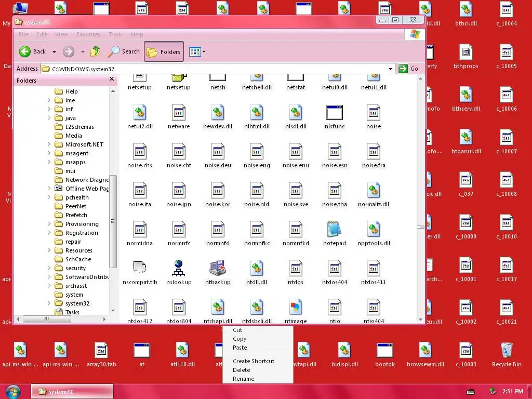Image resolution: width=532 pixels, height=399 pixels.
Task: Select the repair folder in tree
Action: (68, 241)
